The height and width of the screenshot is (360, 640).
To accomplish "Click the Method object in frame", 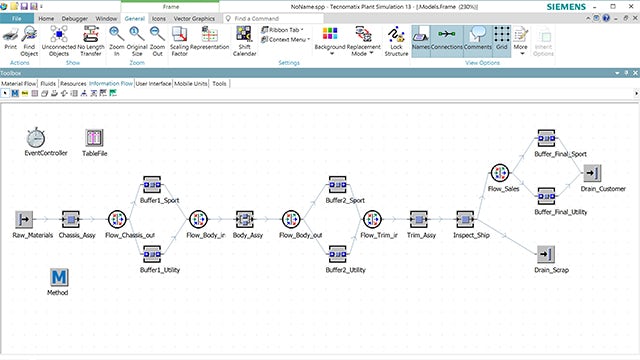I will pyautogui.click(x=59, y=278).
